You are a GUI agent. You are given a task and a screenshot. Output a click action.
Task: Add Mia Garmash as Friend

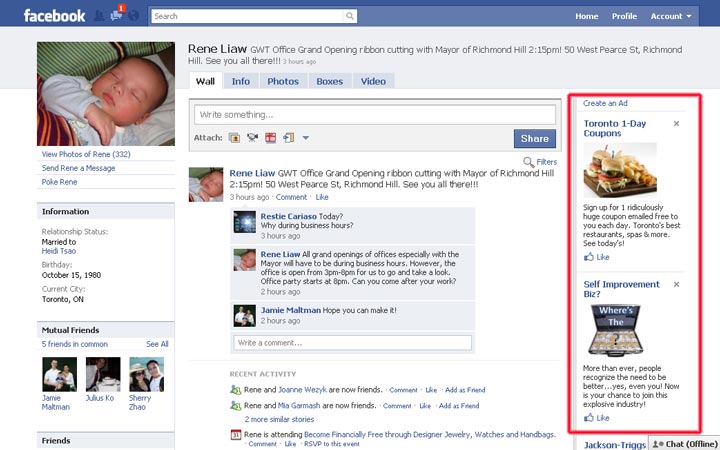click(459, 406)
